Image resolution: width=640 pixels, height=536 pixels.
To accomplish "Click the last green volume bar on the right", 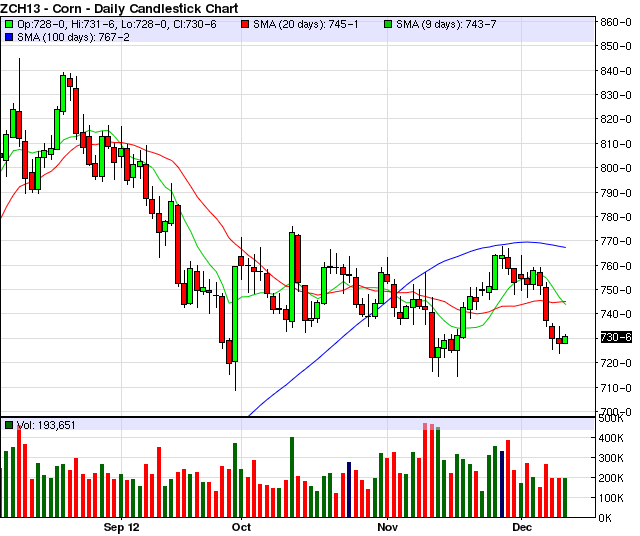I will point(565,498).
